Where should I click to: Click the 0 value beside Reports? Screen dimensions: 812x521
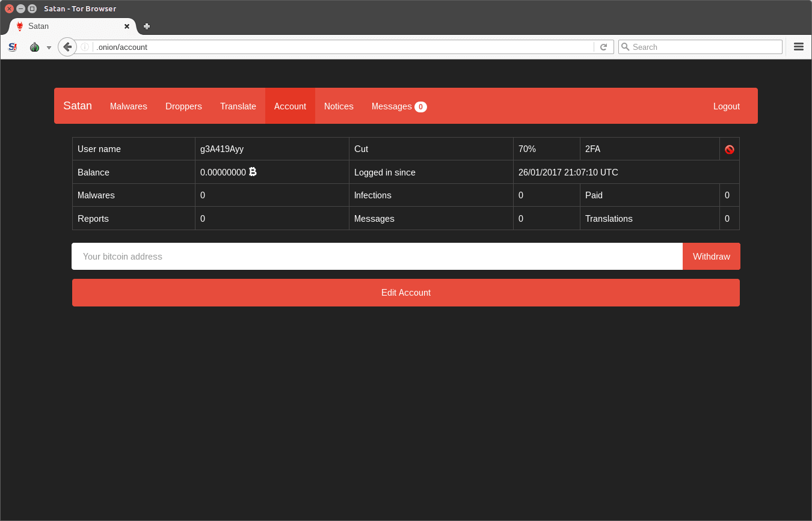(x=203, y=219)
